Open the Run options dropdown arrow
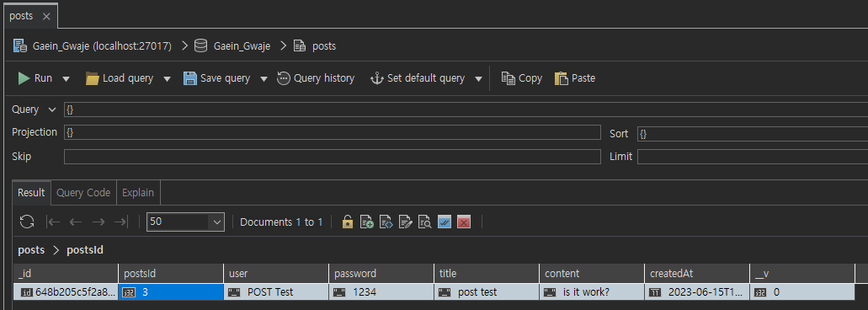The height and width of the screenshot is (310, 868). [66, 79]
